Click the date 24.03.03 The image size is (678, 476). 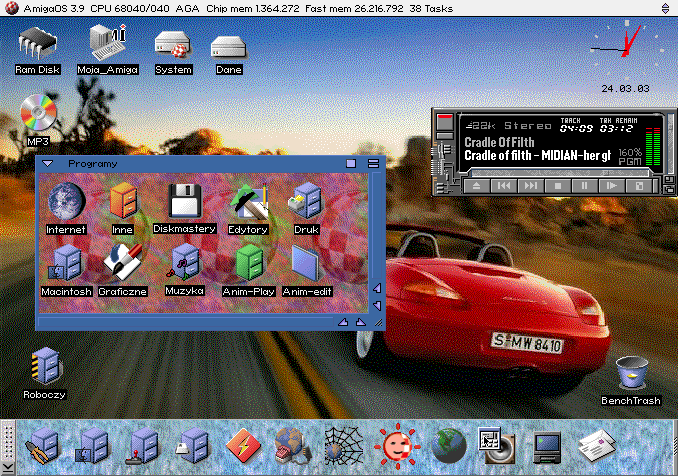pyautogui.click(x=625, y=89)
